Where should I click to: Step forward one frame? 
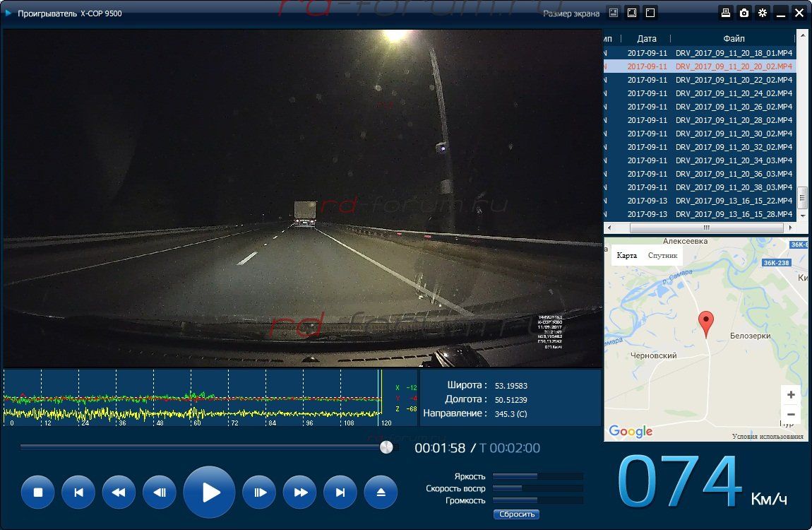[x=259, y=493]
